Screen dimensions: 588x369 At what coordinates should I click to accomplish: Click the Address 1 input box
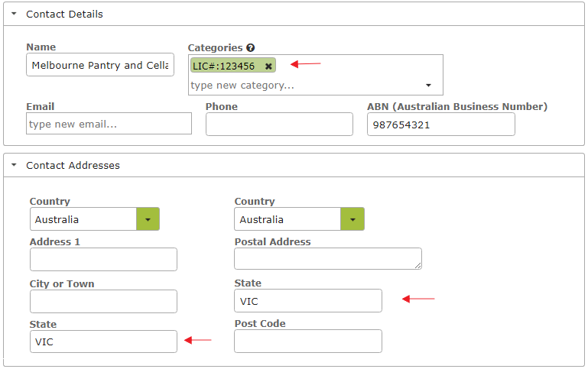103,259
